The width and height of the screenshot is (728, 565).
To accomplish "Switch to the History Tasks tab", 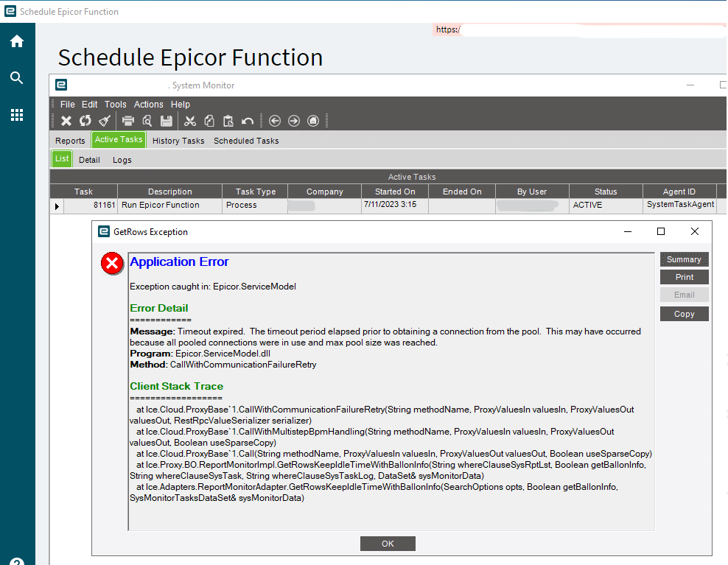I will click(x=178, y=141).
